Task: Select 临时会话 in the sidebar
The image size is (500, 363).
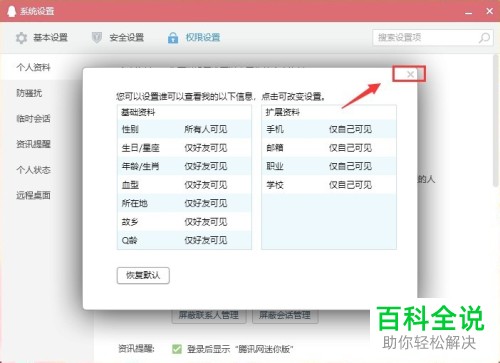Action: [x=33, y=119]
